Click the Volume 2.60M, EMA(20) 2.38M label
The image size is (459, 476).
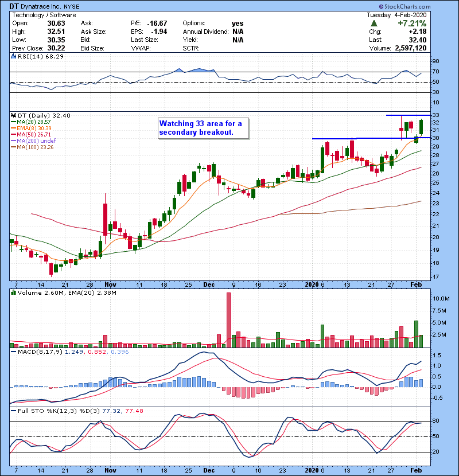coord(67,292)
